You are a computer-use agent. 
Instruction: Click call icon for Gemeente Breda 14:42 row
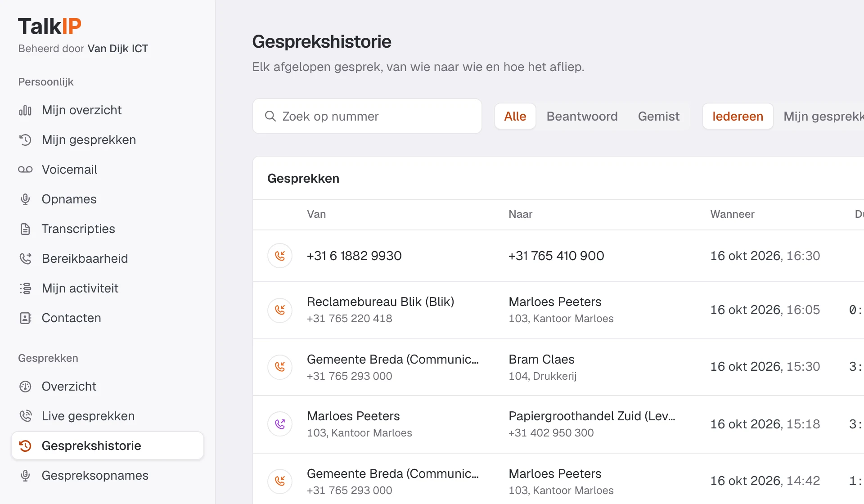tap(280, 481)
